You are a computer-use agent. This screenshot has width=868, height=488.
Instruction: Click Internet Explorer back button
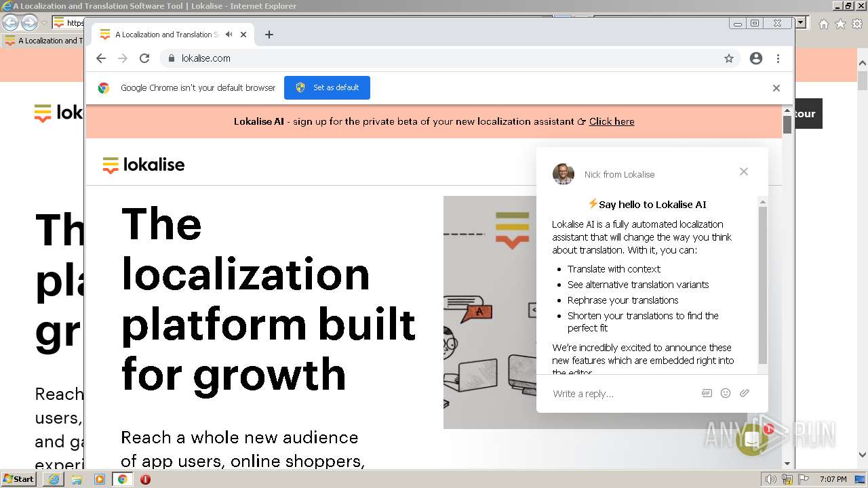10,23
